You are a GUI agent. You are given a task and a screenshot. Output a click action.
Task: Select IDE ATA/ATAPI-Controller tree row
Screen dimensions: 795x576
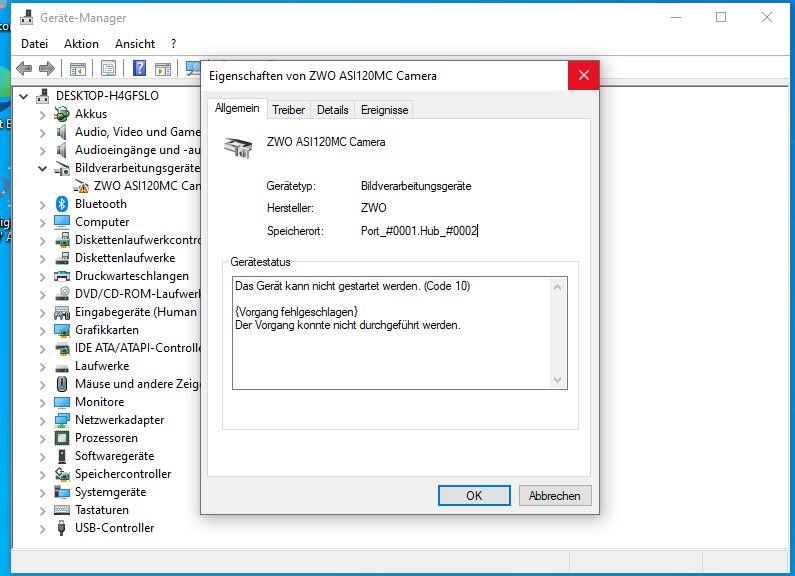click(137, 348)
